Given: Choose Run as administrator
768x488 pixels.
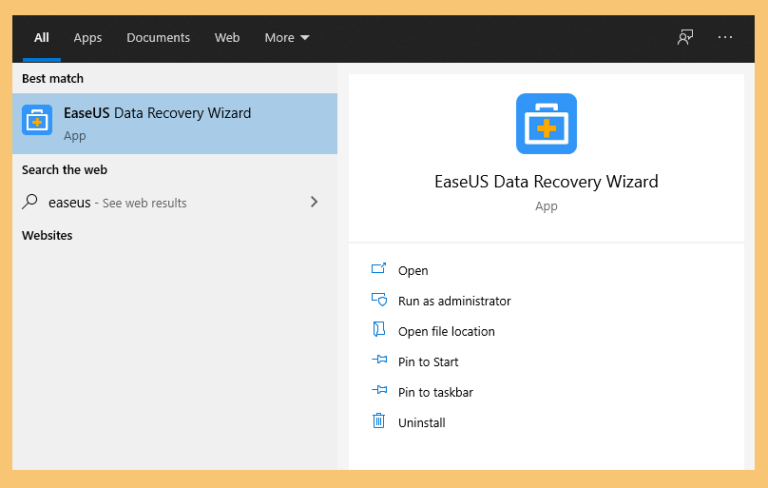Looking at the screenshot, I should pos(454,301).
